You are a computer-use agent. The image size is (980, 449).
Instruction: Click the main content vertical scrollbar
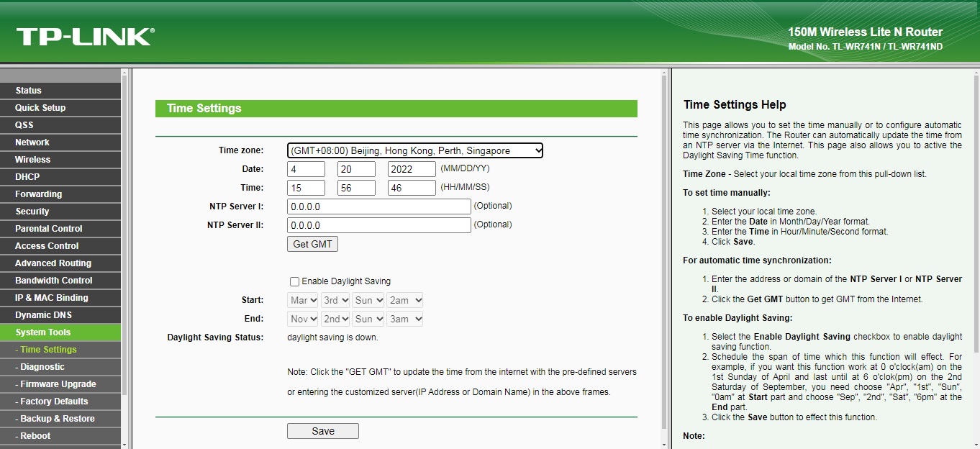tap(664, 252)
